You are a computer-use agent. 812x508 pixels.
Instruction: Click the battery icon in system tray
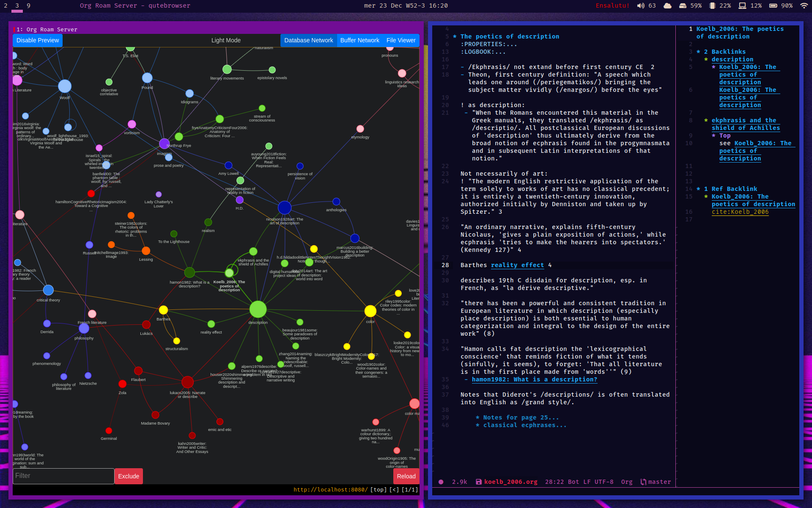pyautogui.click(x=772, y=6)
